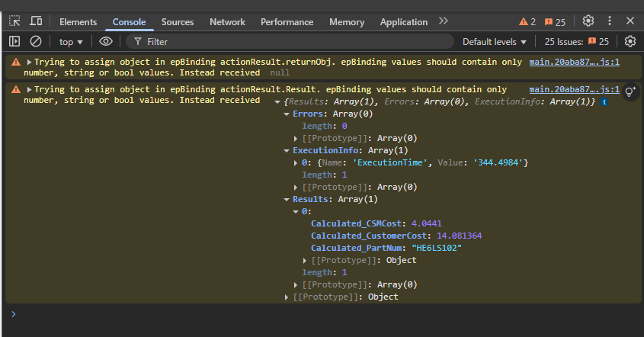644x337 pixels.
Task: Click the second warning triangle icon
Action: 16,89
